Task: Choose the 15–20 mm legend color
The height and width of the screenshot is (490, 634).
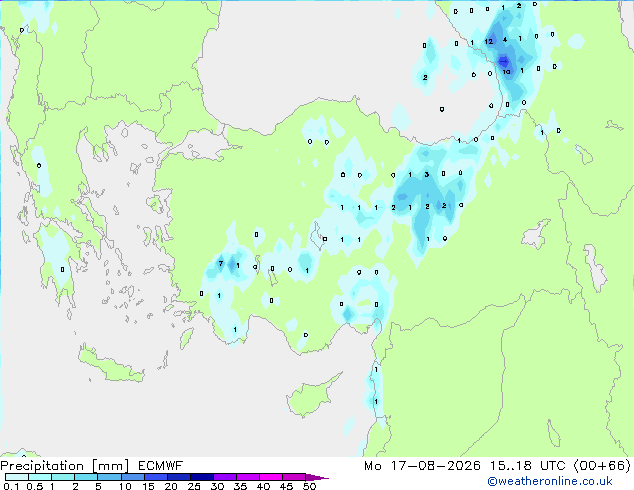Action: pyautogui.click(x=156, y=477)
